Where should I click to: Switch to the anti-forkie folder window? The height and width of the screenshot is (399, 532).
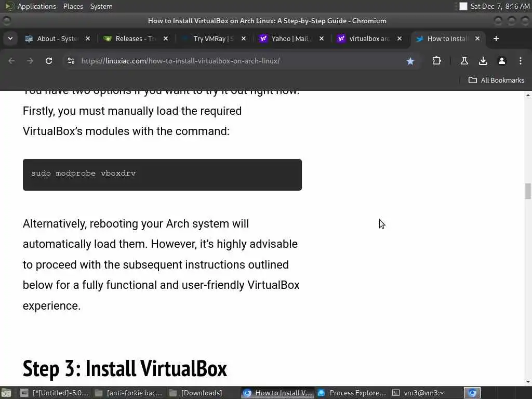point(129,393)
